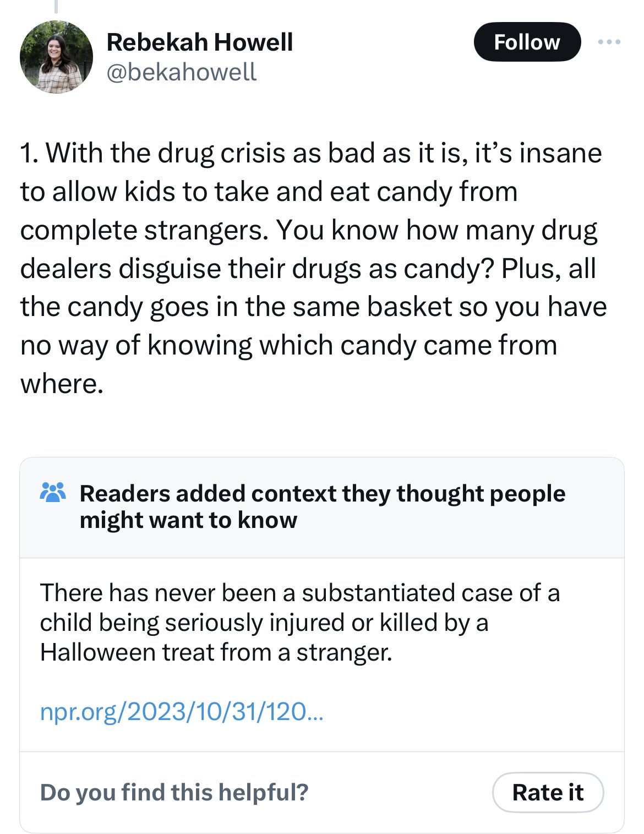Viewport: 644px width, 834px height.
Task: Click the word 'where.' ending the tweet
Action: pyautogui.click(x=62, y=384)
